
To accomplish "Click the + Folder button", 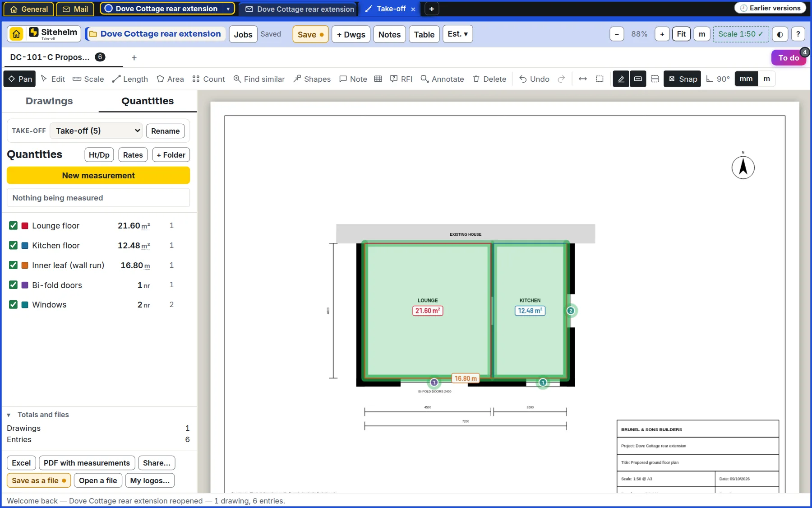I will coord(171,155).
